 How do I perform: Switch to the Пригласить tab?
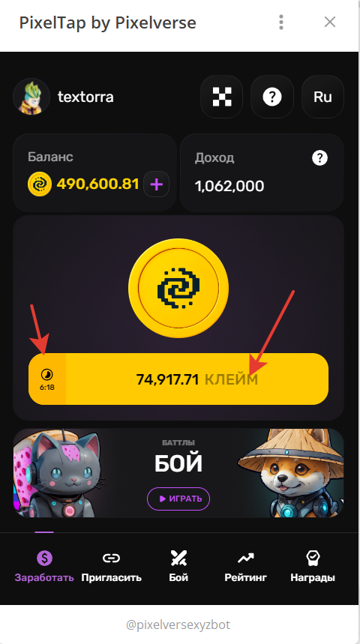point(111,567)
